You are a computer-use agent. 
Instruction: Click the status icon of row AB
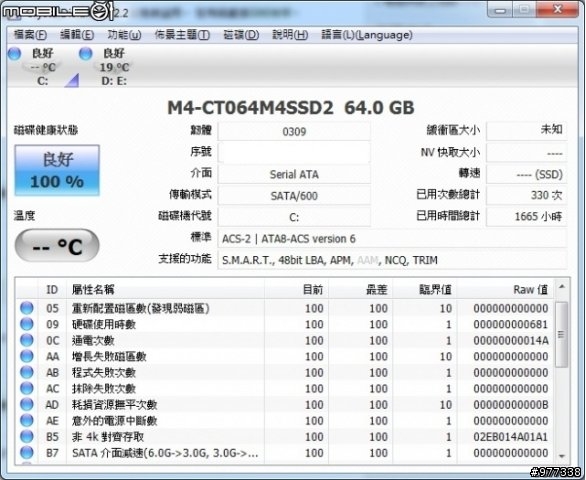pos(27,372)
